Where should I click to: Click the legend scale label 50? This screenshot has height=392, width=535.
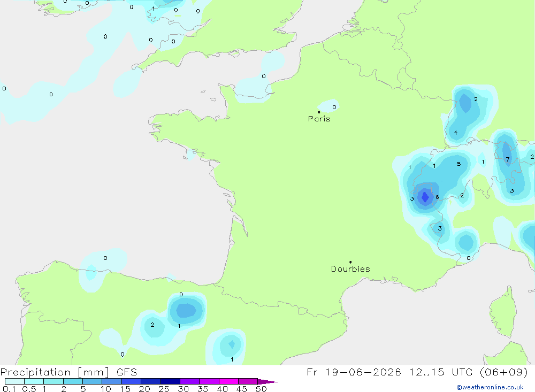click(261, 389)
